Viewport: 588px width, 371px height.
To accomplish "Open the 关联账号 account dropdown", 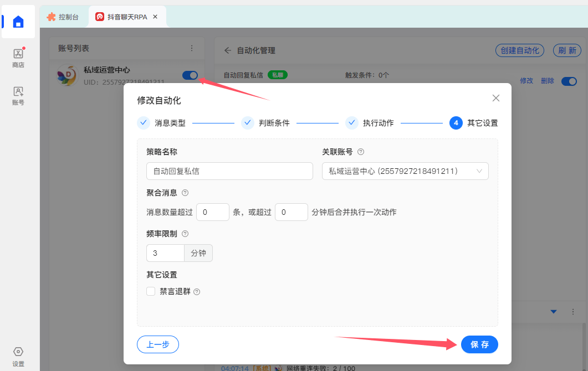I will pos(405,171).
